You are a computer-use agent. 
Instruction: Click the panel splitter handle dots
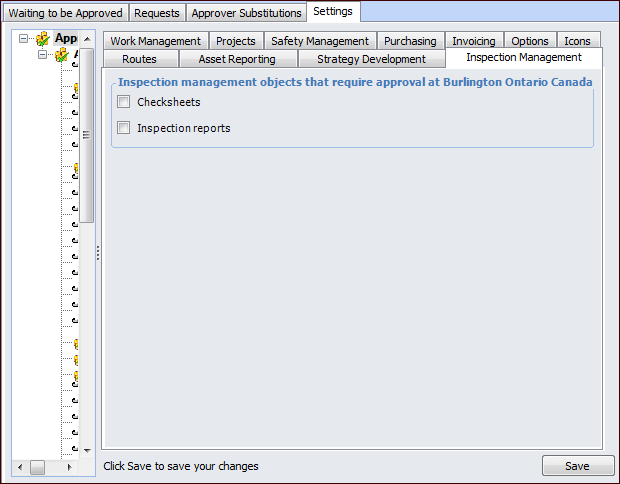(x=98, y=253)
